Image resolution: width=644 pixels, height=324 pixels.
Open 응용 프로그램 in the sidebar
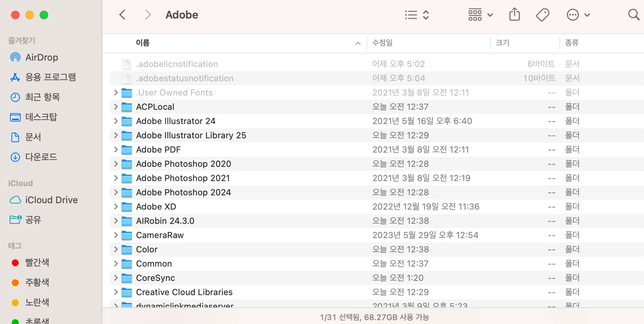pos(43,77)
